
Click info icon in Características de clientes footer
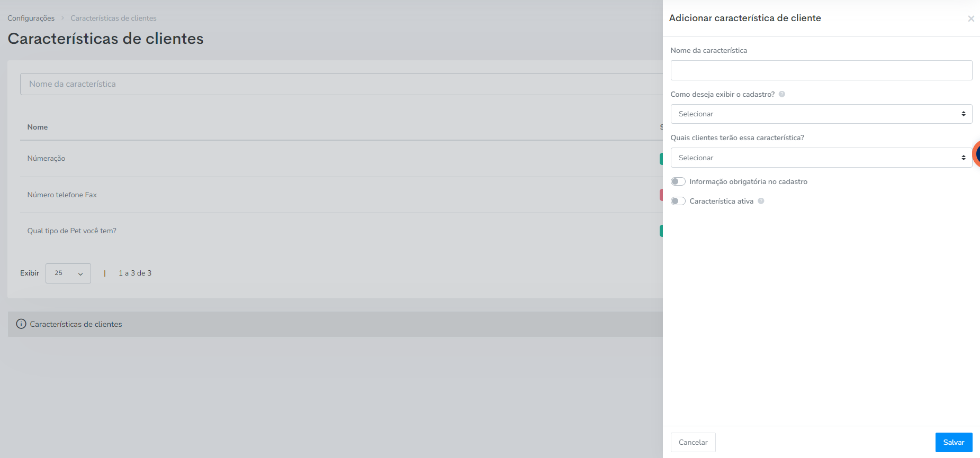(21, 324)
